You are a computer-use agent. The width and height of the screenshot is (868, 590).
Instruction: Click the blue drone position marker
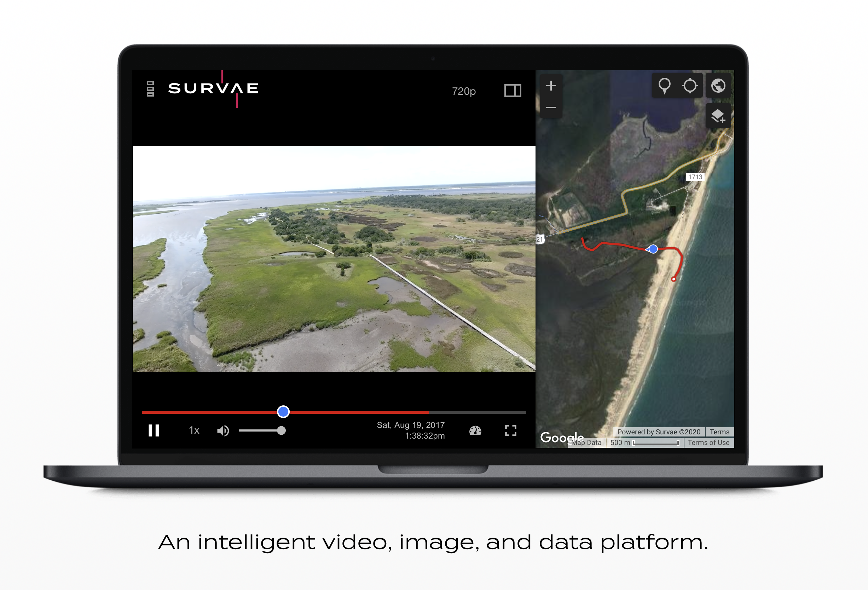653,249
